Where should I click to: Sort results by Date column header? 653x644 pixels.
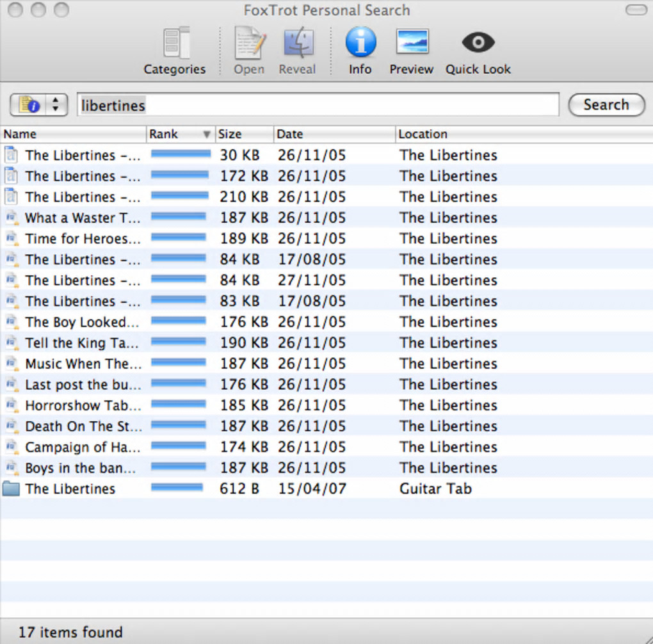[334, 134]
